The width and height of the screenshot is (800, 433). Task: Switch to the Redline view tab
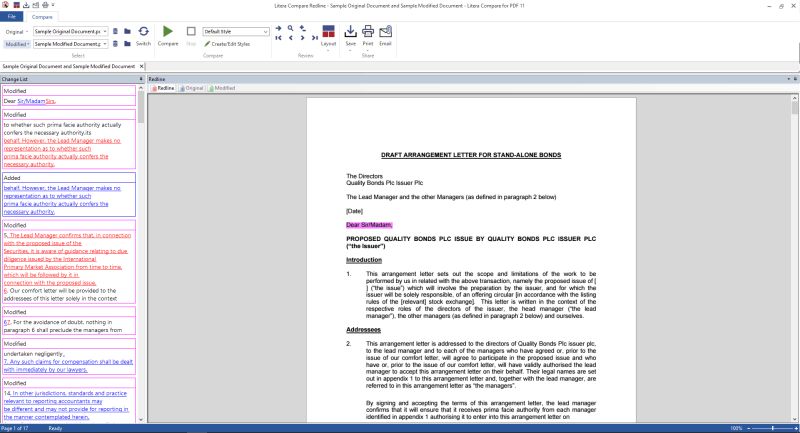point(163,88)
